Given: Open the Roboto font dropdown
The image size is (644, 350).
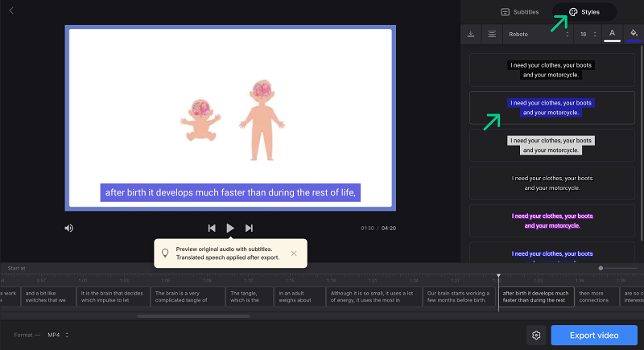Looking at the screenshot, I should coord(539,34).
